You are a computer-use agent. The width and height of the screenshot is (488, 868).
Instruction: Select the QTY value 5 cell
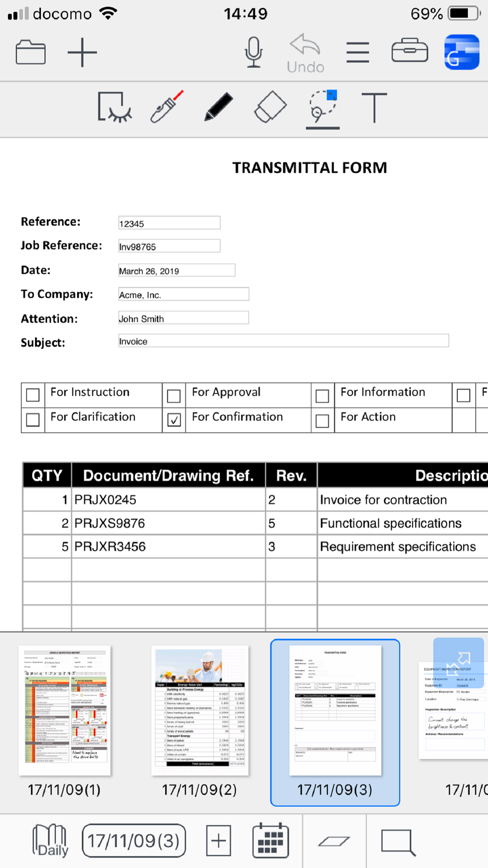click(x=47, y=546)
